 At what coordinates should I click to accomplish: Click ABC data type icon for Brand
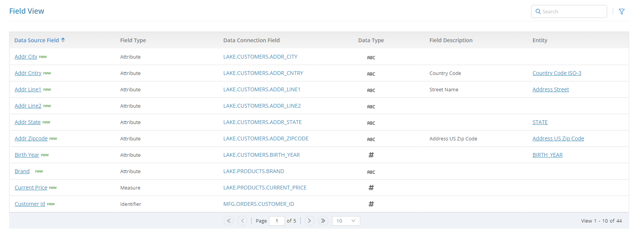coord(371,172)
